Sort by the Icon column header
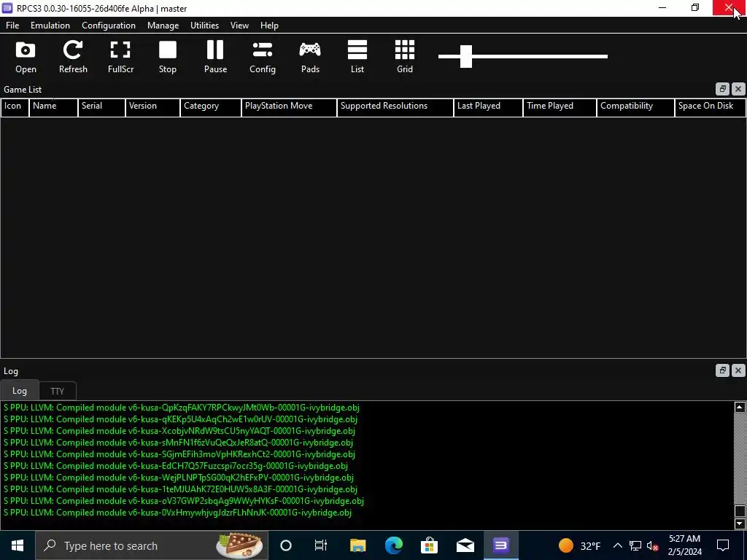The width and height of the screenshot is (747, 560). coord(15,107)
